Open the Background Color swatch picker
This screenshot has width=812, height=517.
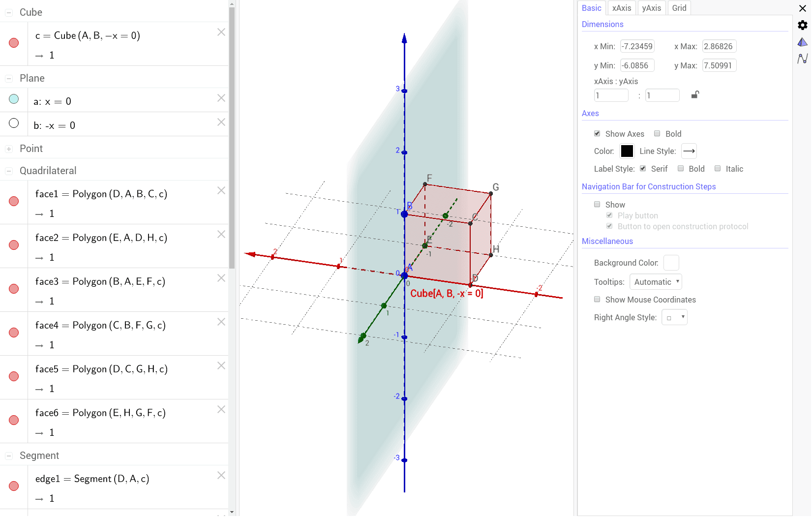pos(671,262)
